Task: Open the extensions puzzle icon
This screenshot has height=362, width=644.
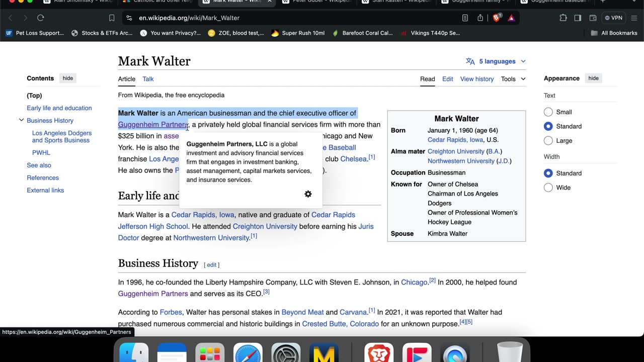Action: pyautogui.click(x=563, y=18)
